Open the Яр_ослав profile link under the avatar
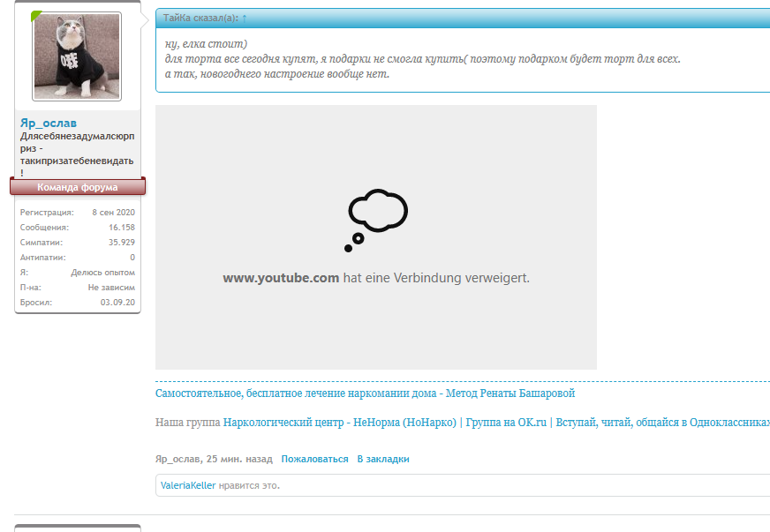770x532 pixels. coord(49,123)
